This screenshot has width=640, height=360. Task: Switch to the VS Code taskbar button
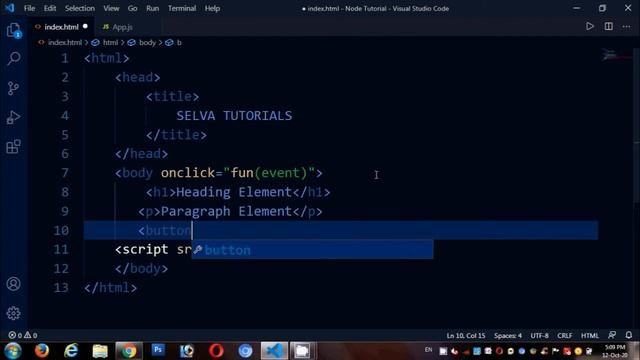(274, 351)
